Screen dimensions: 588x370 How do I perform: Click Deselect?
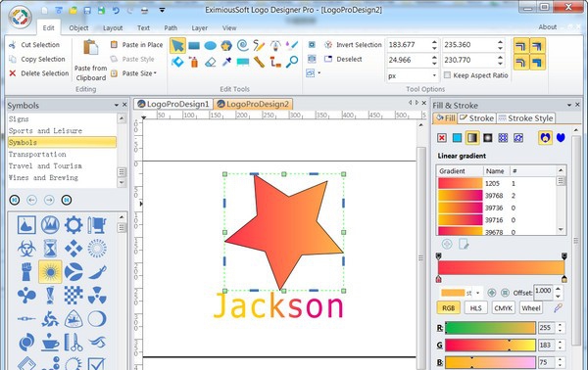(343, 59)
